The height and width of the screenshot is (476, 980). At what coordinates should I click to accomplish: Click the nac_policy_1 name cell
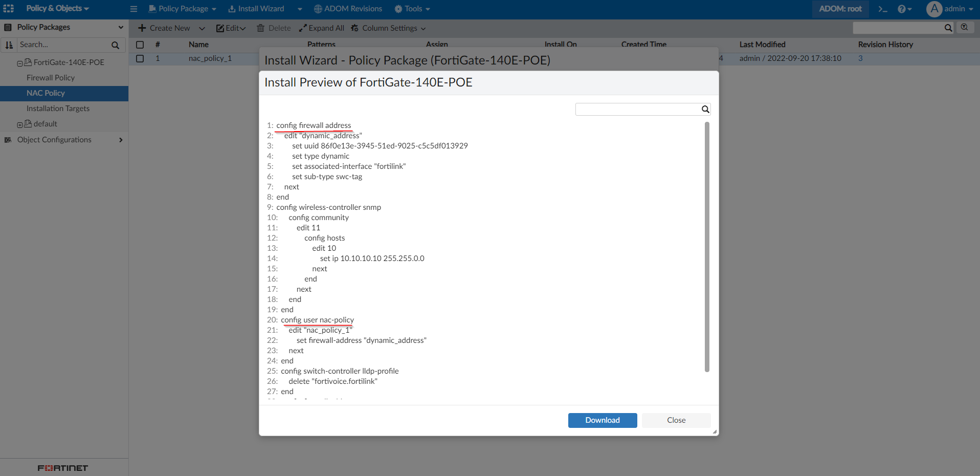pos(210,58)
